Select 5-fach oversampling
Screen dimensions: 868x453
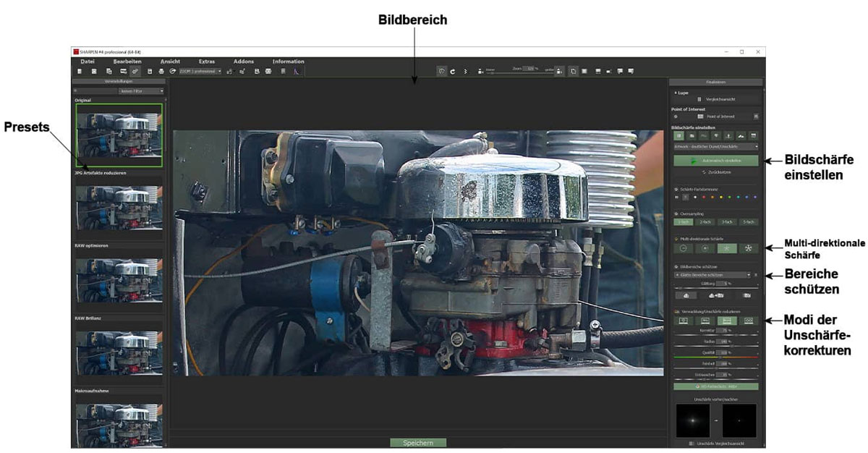coord(749,222)
